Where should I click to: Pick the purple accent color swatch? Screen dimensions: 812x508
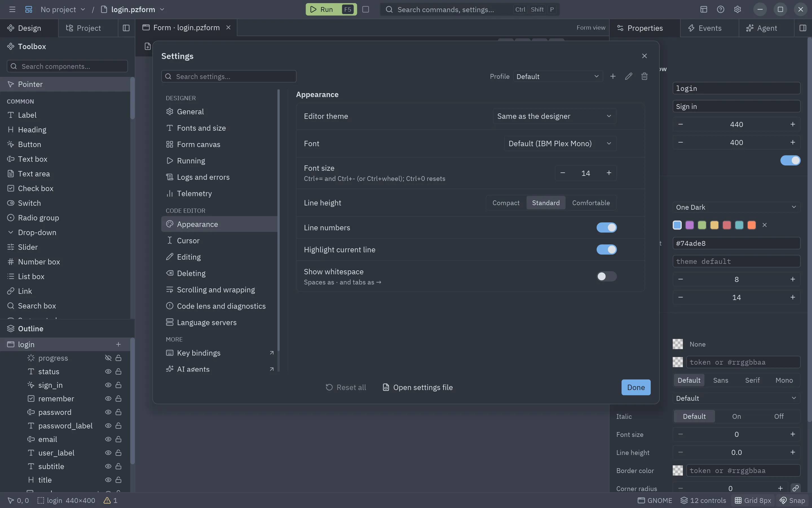coord(690,225)
